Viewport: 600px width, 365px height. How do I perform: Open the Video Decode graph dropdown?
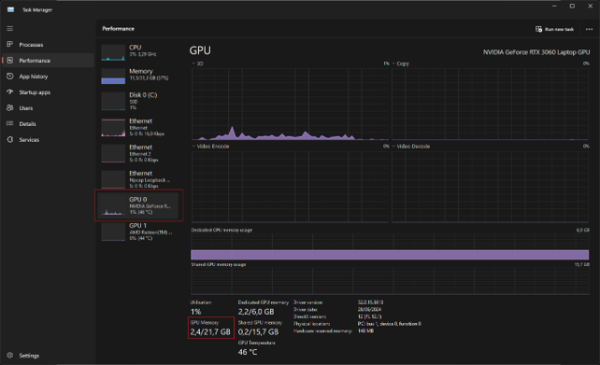tap(394, 146)
